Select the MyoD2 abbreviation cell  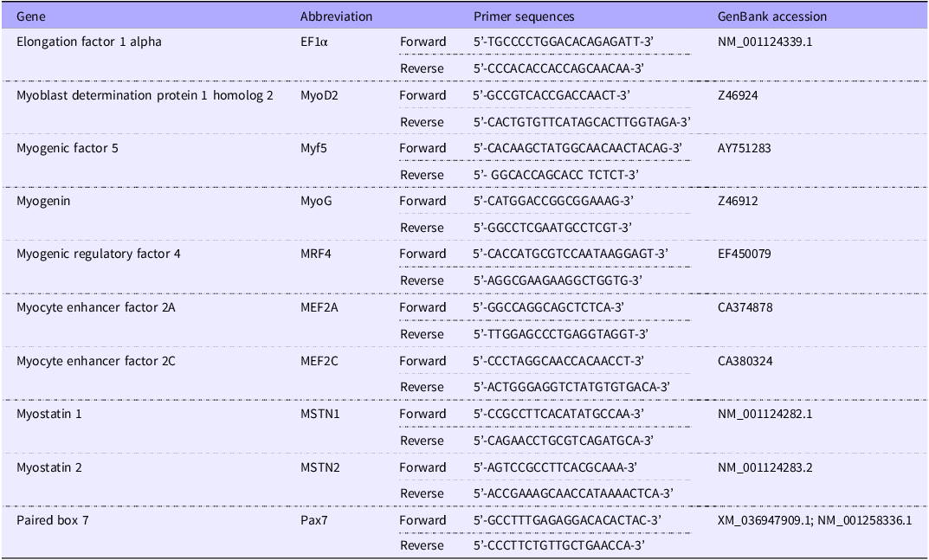319,95
